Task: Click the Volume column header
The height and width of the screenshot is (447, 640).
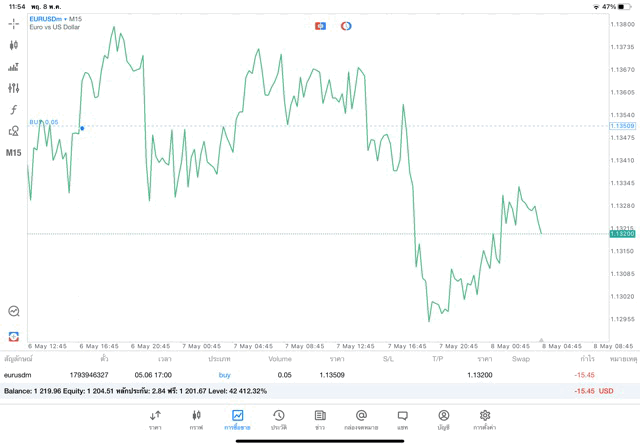Action: [280, 358]
